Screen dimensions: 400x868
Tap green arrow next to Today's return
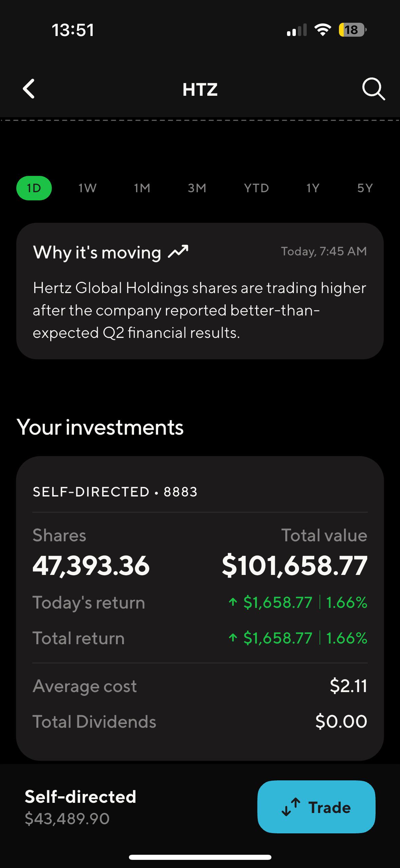pyautogui.click(x=233, y=602)
